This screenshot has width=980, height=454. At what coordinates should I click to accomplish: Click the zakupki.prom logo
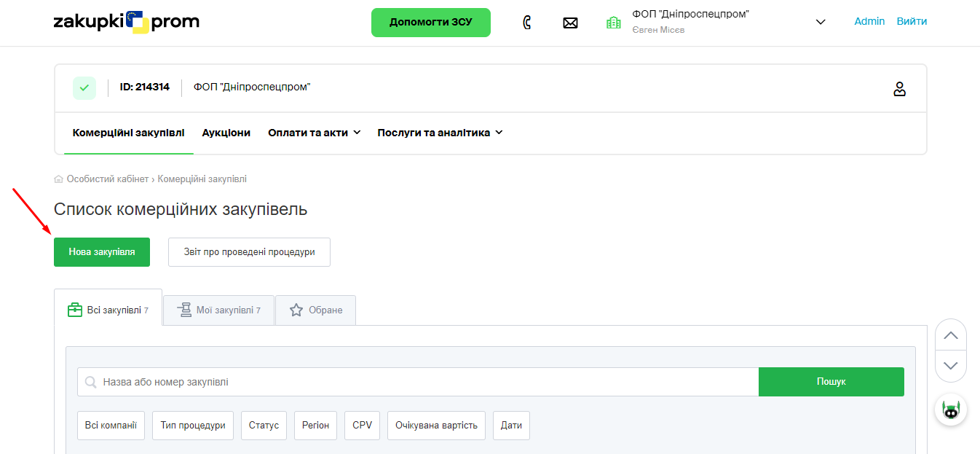[126, 23]
